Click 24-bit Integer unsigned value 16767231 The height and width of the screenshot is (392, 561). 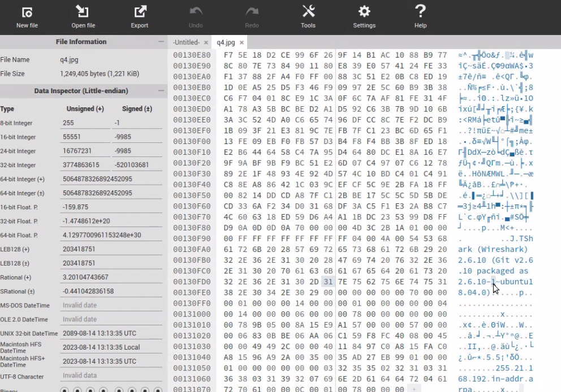point(85,151)
